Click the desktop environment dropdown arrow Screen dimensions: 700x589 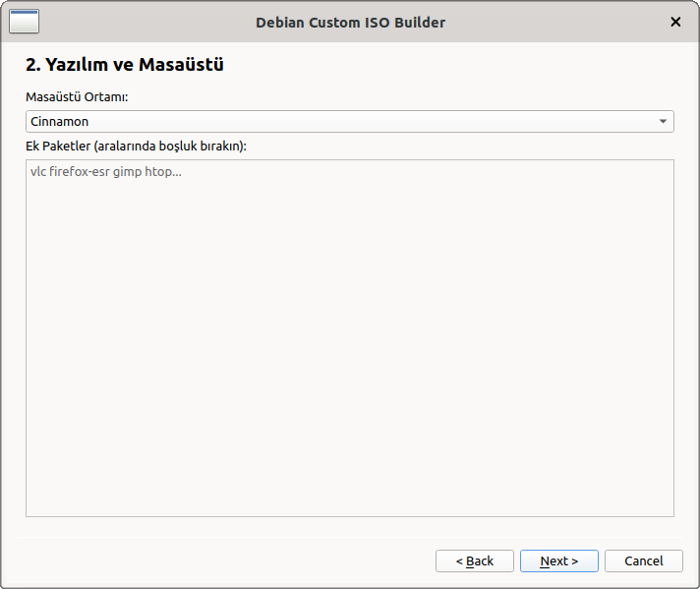point(664,122)
